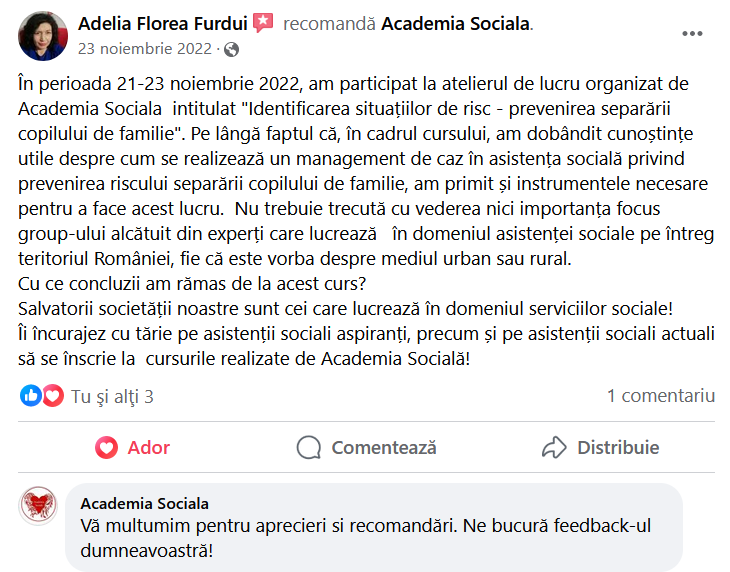The width and height of the screenshot is (730, 572).
Task: View who reacted: Tu și alți 3
Action: 112,396
